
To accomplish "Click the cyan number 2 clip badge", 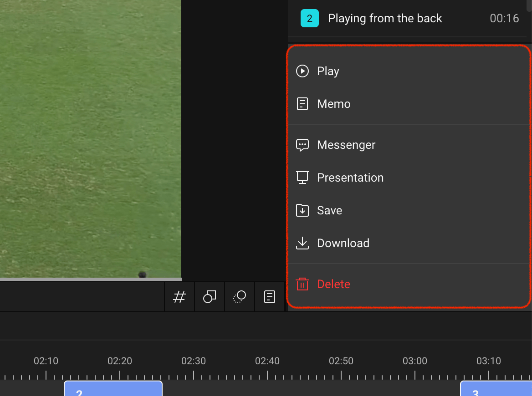I will (309, 18).
